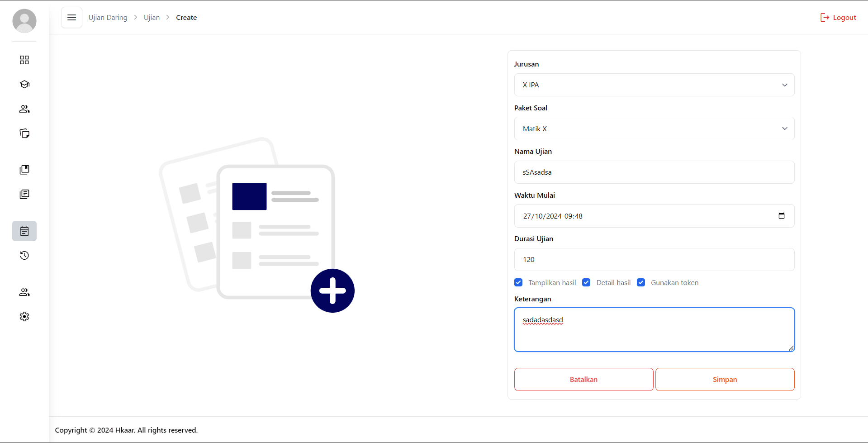Go to Ujian Daring breadcrumb

click(x=108, y=18)
